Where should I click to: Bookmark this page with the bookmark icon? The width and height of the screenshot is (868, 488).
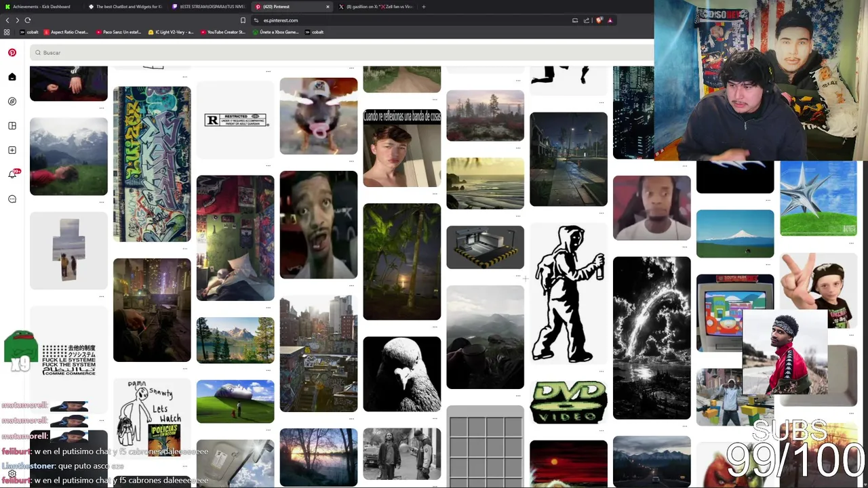[243, 20]
